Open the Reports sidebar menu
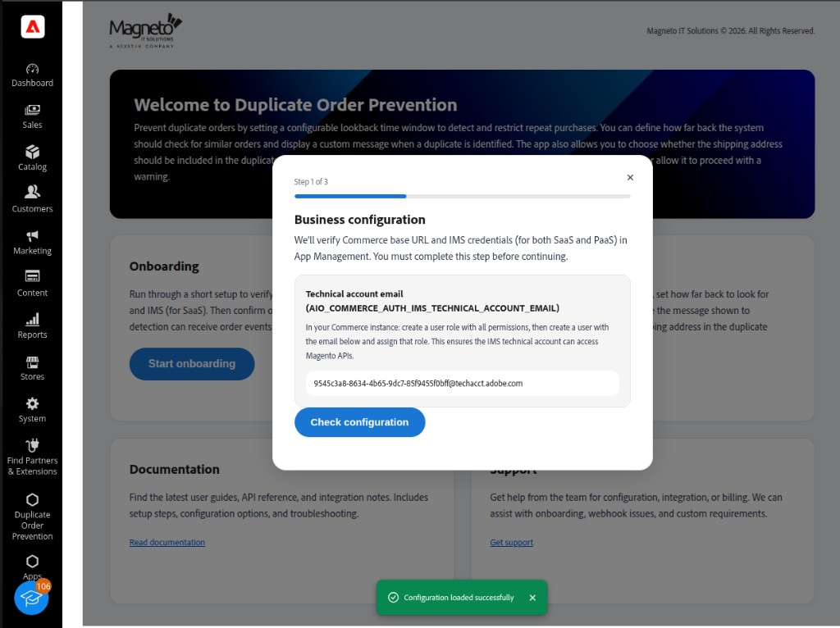Viewport: 840px width, 628px height. point(32,326)
